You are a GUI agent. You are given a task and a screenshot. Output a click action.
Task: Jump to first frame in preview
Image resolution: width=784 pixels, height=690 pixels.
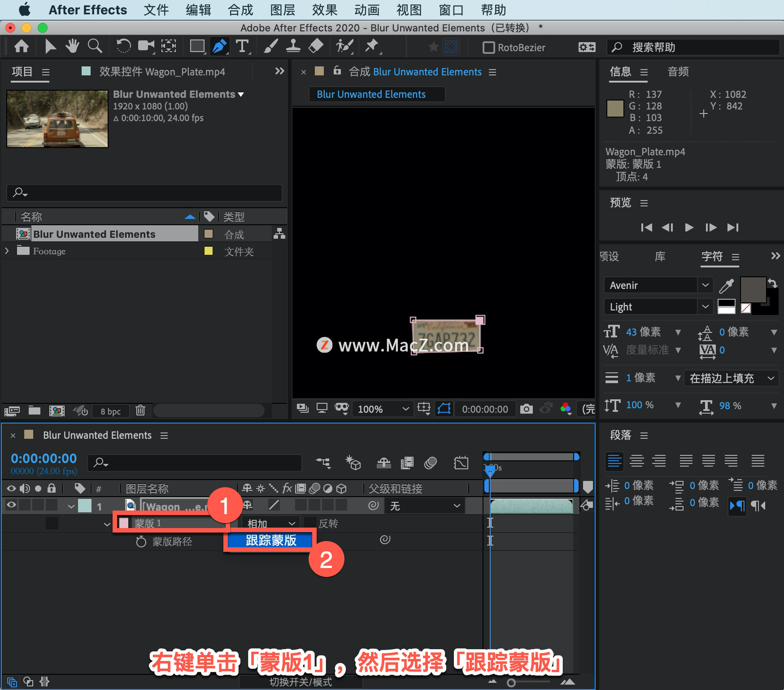(646, 227)
